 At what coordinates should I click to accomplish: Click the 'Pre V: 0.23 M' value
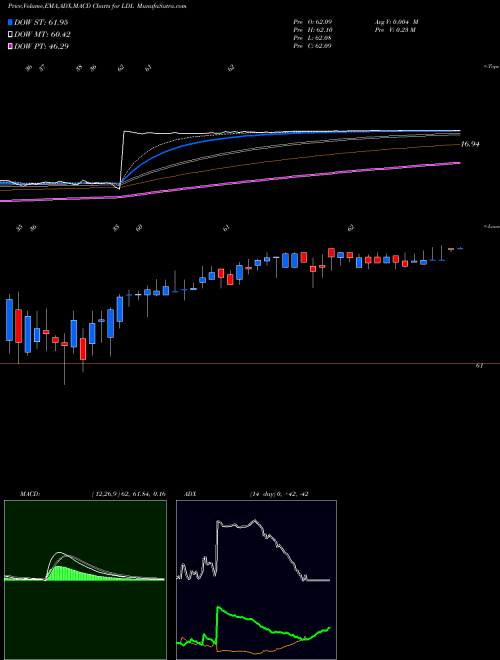395,30
